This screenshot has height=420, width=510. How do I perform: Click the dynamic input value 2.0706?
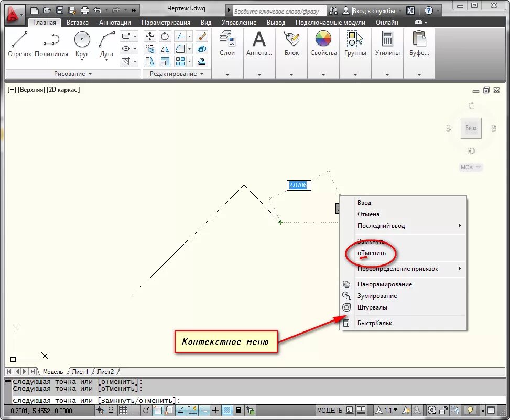tap(299, 185)
